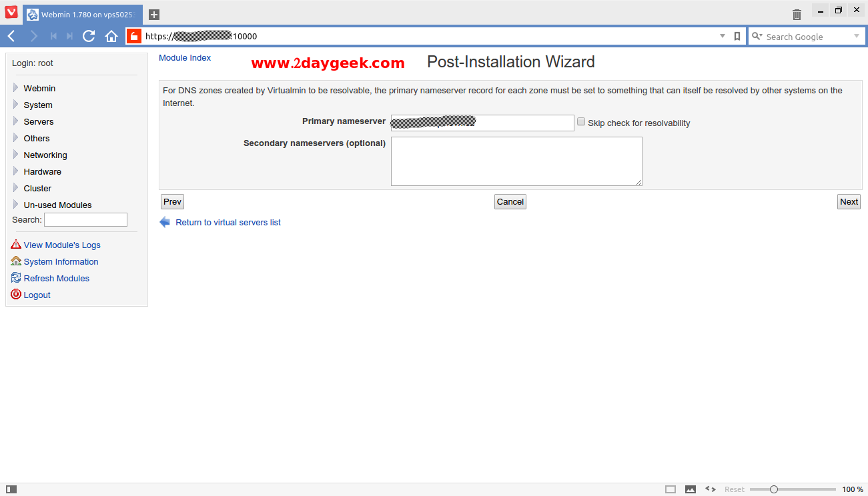Click the Post-Installation Wizard heading

point(511,62)
